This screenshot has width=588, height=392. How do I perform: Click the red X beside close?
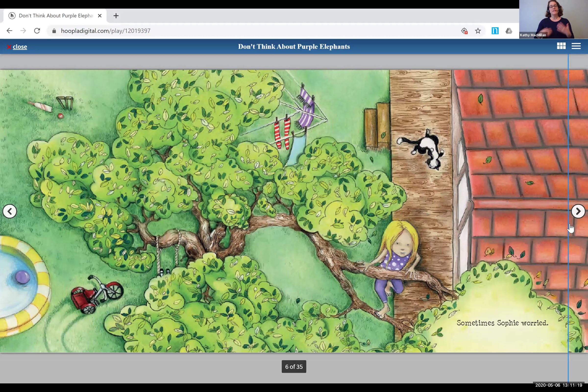(x=9, y=47)
